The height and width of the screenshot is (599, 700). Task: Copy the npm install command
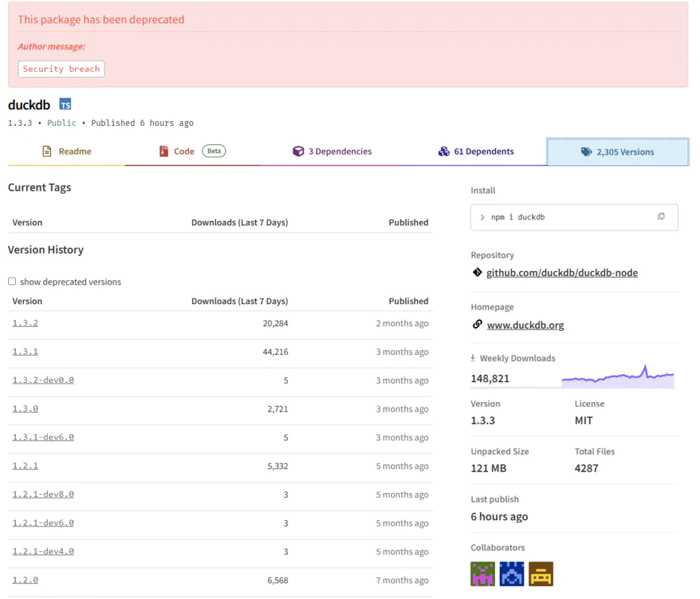660,217
